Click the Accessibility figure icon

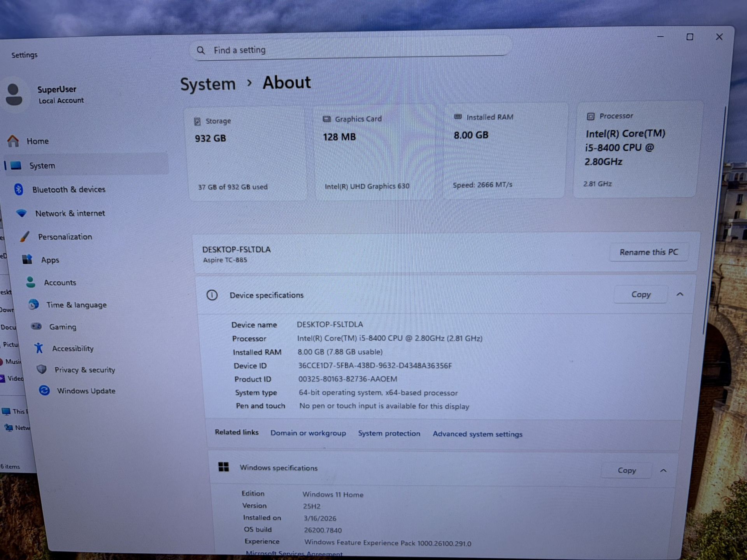tap(39, 348)
